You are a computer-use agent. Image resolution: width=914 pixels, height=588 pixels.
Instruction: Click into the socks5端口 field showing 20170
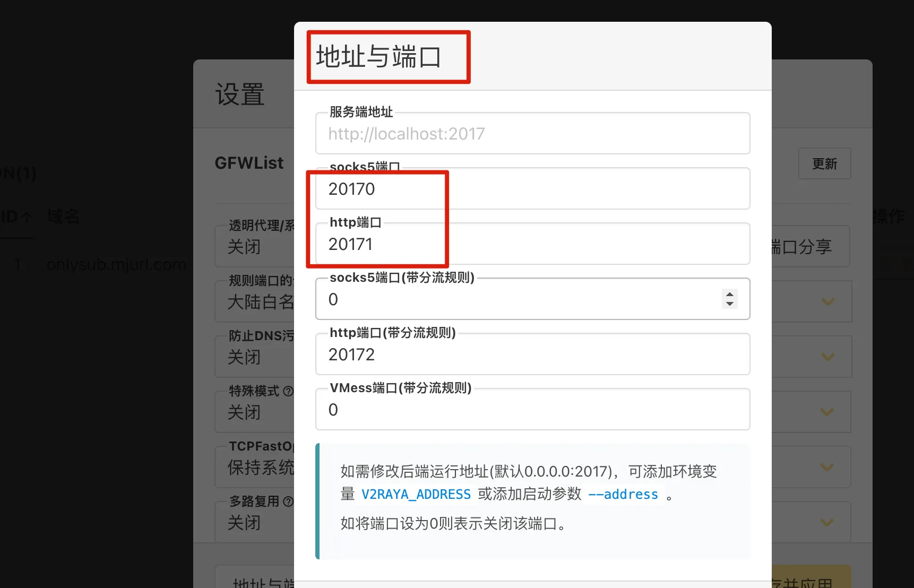[x=532, y=189]
